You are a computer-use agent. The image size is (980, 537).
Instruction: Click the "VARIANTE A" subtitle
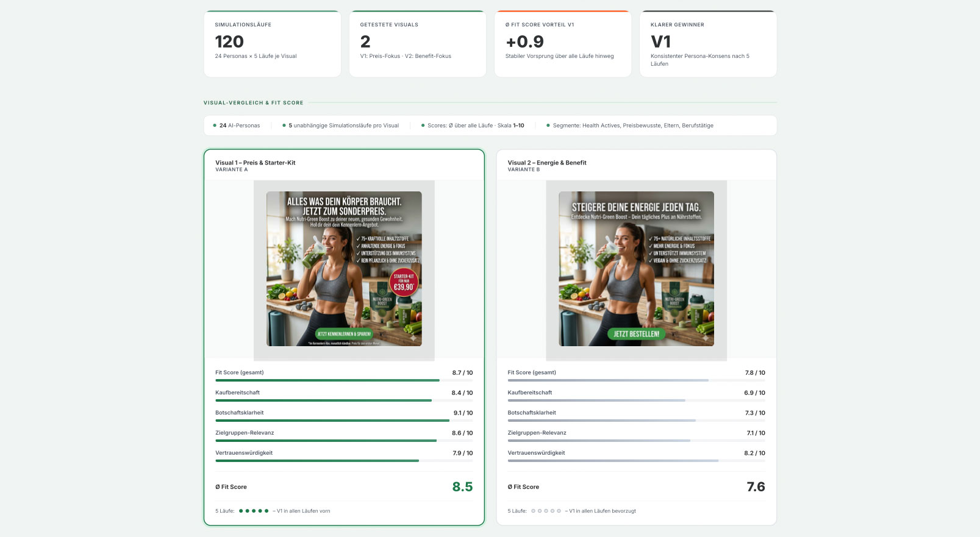[x=231, y=169]
